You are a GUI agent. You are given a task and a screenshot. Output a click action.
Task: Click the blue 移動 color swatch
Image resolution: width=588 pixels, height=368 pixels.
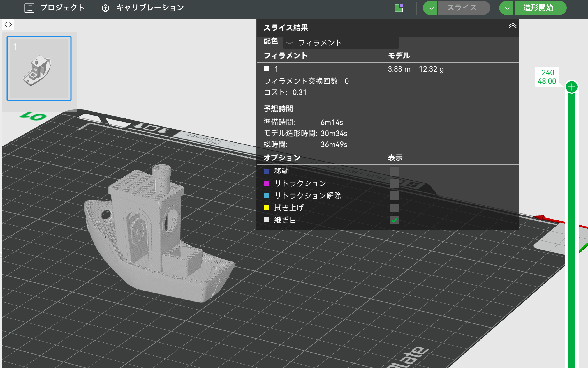tap(266, 171)
